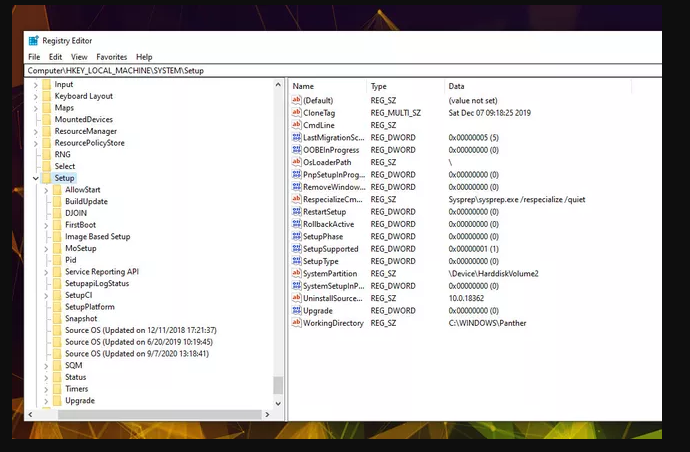The image size is (690, 452).
Task: Select the RNG key
Action: pyautogui.click(x=62, y=154)
